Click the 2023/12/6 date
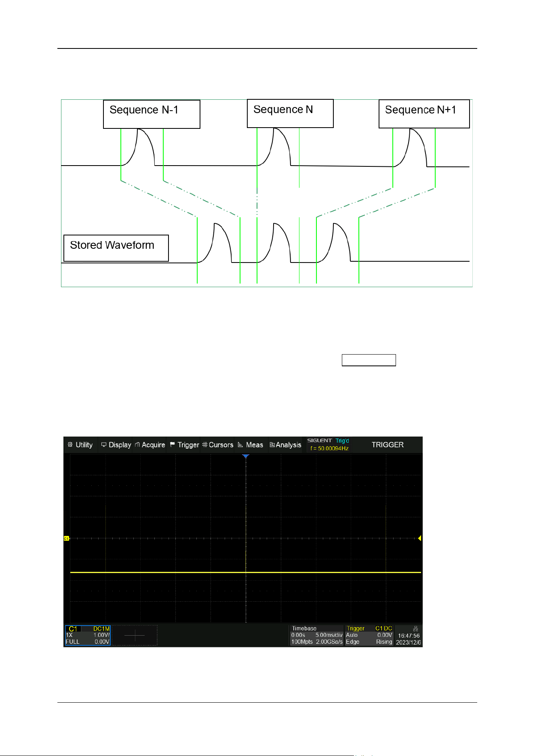 pyautogui.click(x=409, y=643)
